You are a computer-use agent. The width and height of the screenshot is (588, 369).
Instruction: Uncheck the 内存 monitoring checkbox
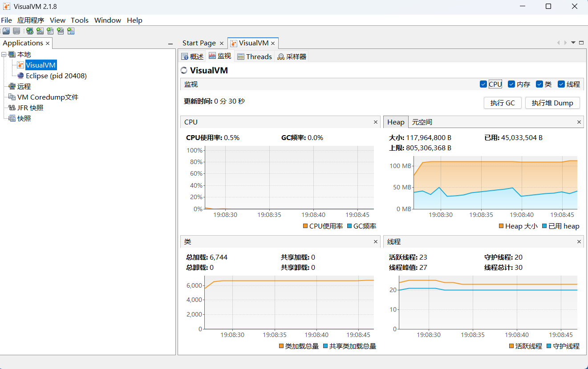point(511,84)
